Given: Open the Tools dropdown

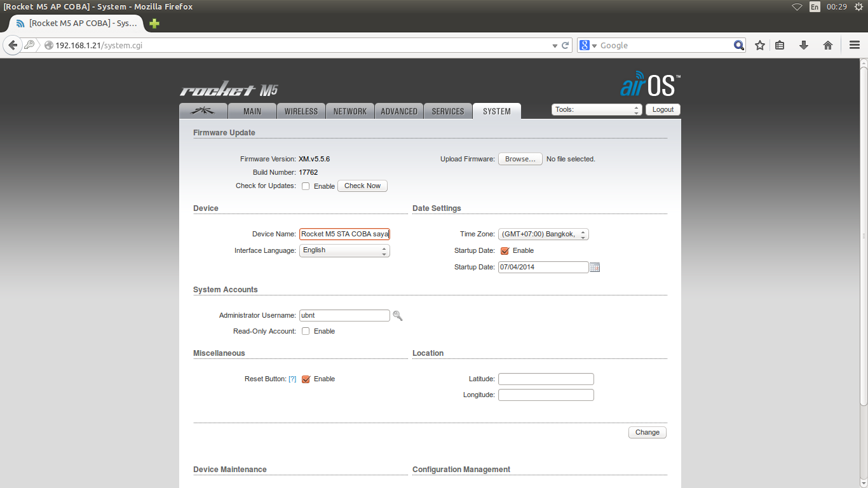Looking at the screenshot, I should coord(597,109).
